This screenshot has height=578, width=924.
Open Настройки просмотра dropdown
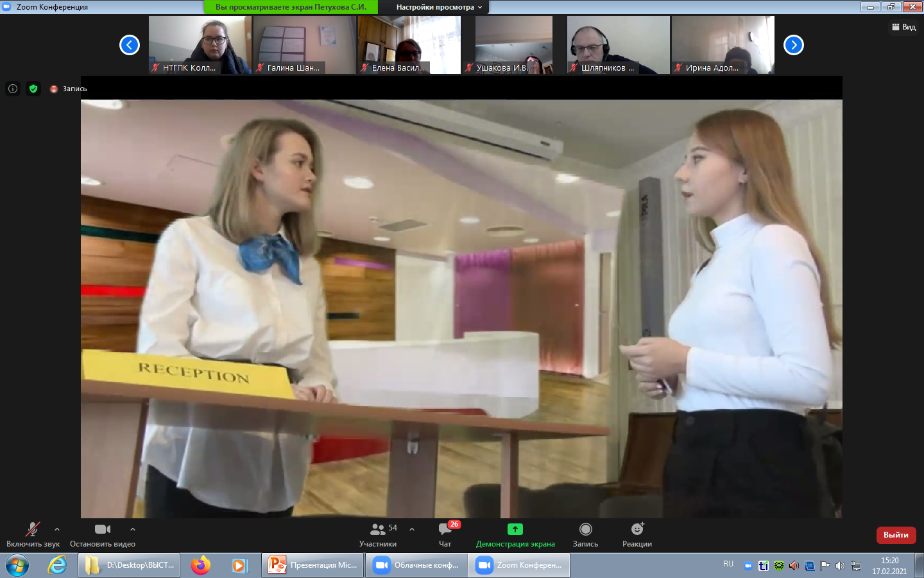[x=439, y=7]
